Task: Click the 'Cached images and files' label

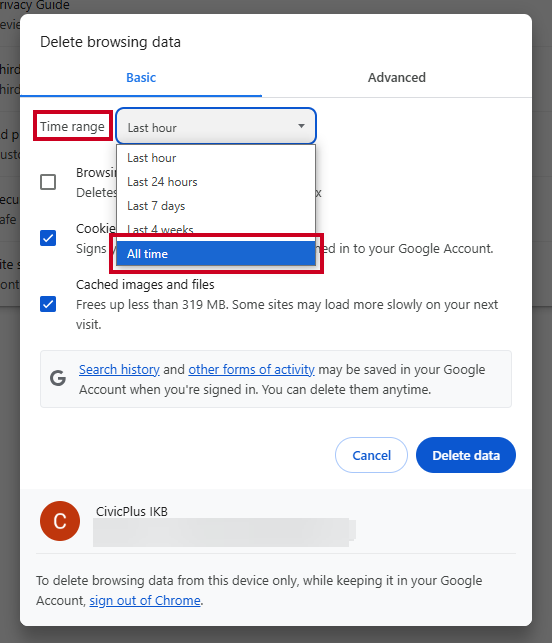Action: pos(145,285)
